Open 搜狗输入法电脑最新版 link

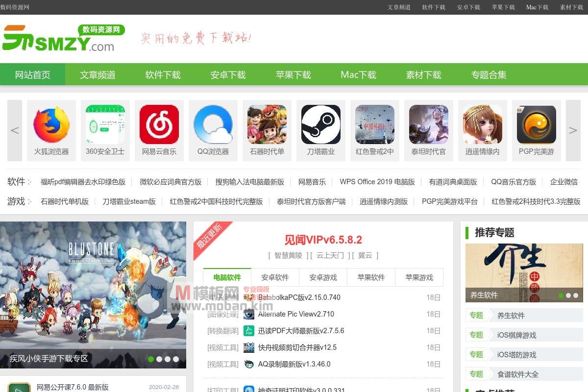(x=250, y=182)
